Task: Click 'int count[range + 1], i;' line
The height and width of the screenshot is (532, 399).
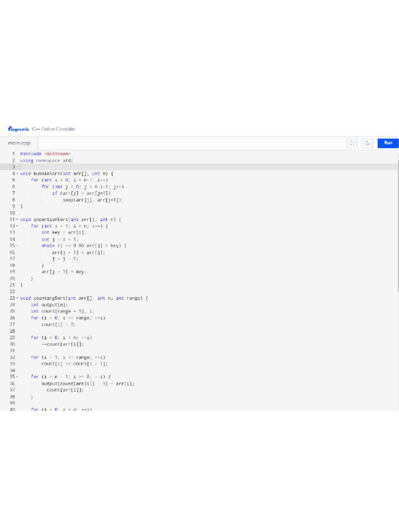Action: (62, 311)
